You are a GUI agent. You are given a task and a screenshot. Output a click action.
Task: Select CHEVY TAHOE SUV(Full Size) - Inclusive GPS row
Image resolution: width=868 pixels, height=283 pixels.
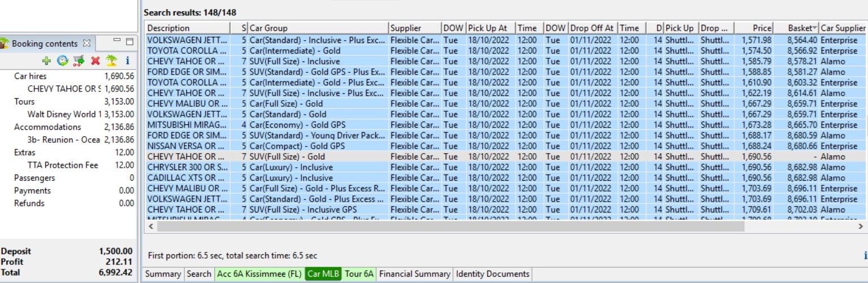pos(506,210)
